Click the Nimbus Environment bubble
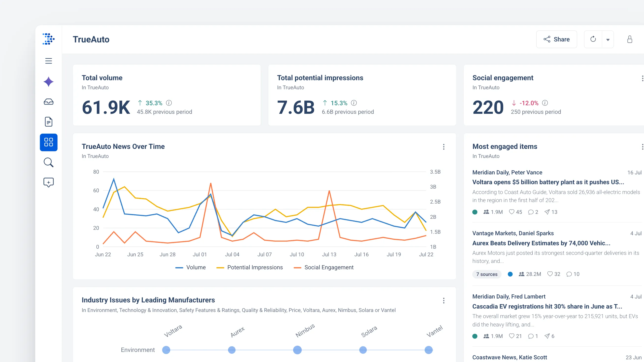The width and height of the screenshot is (644, 362). [x=297, y=350]
